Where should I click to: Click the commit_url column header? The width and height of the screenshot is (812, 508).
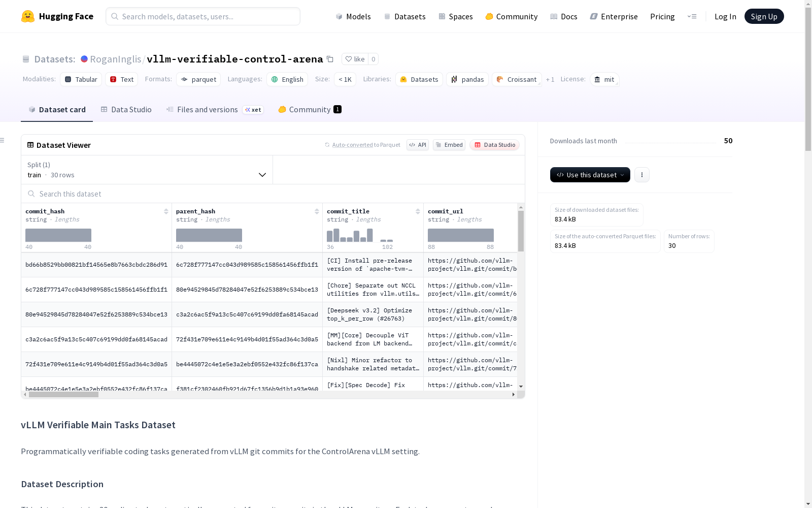(446, 211)
